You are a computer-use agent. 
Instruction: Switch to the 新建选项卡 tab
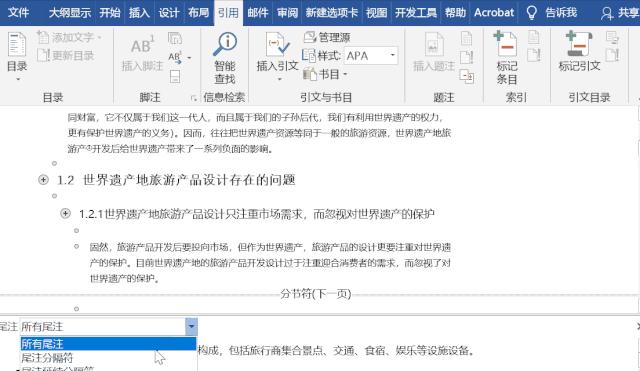coord(332,13)
